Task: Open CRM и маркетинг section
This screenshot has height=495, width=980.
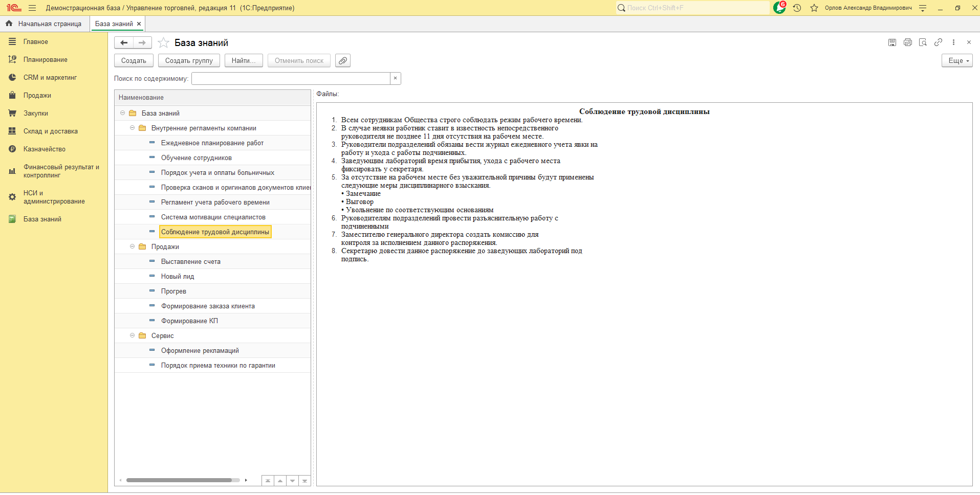Action: click(x=50, y=78)
